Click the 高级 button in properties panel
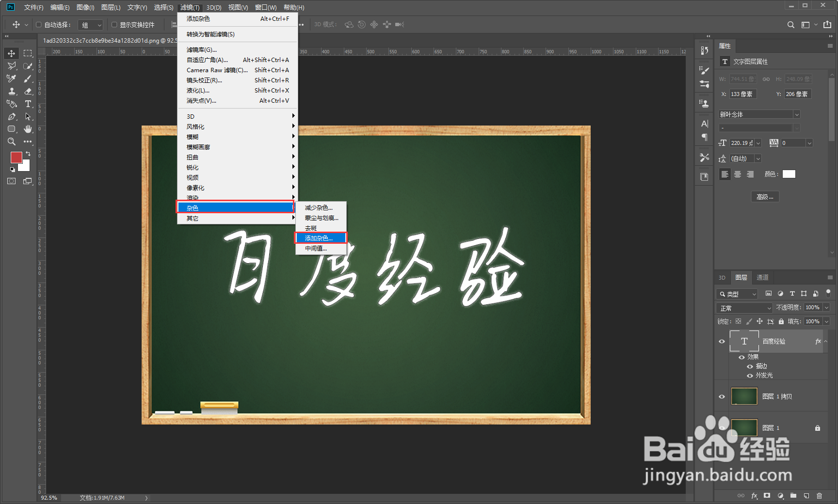Image resolution: width=838 pixels, height=504 pixels. (x=765, y=196)
